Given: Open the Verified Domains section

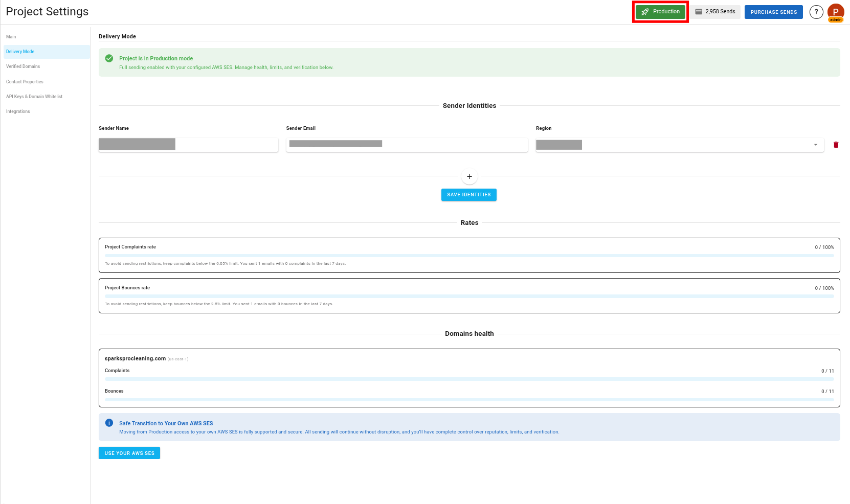Looking at the screenshot, I should 23,66.
